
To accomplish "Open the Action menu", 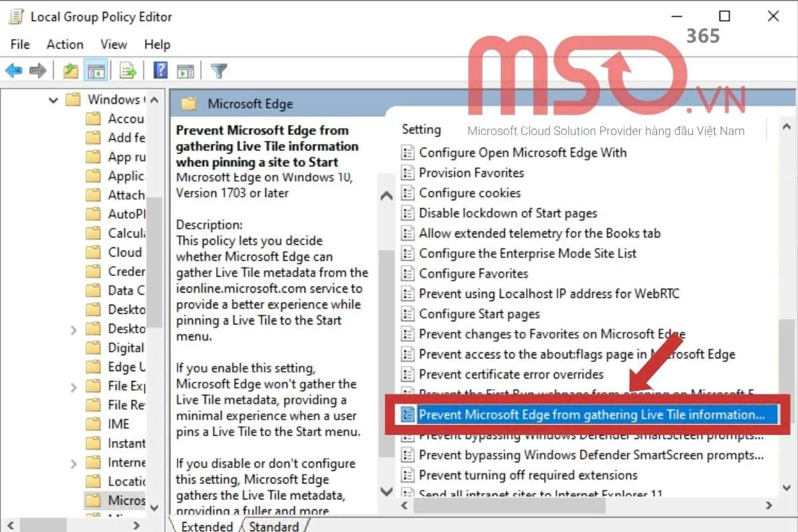I will pyautogui.click(x=65, y=45).
